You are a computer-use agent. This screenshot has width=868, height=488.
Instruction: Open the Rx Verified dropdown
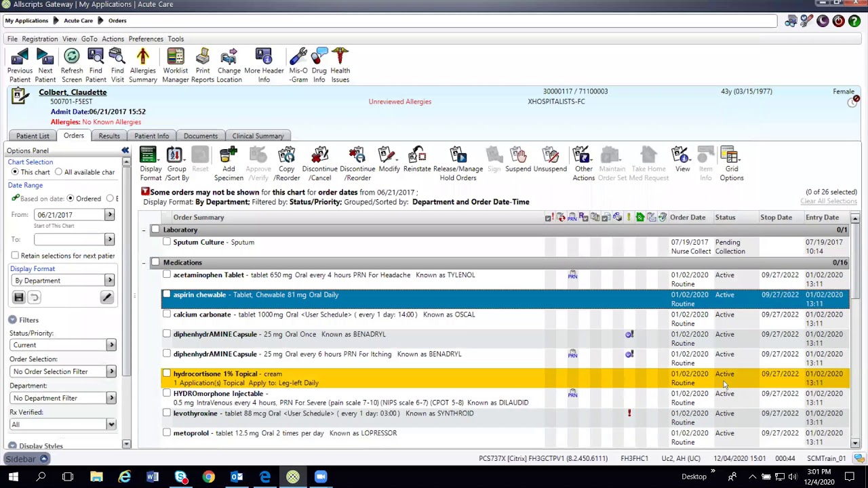tap(111, 424)
